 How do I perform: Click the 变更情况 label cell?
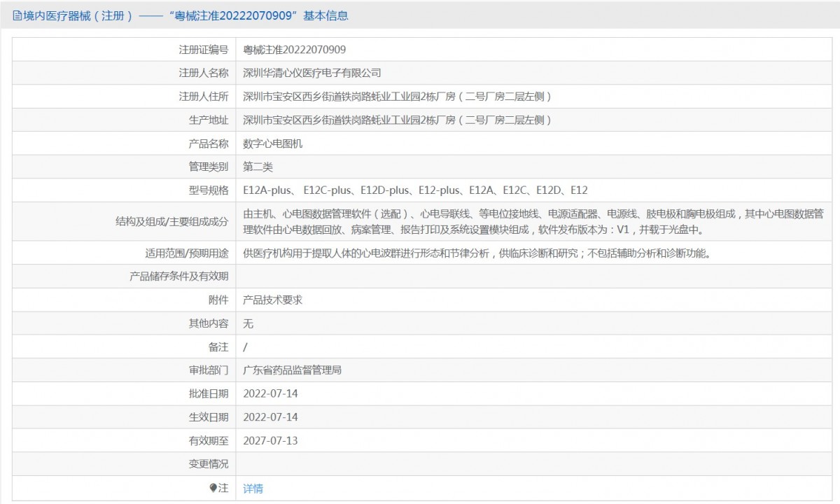[x=125, y=463]
